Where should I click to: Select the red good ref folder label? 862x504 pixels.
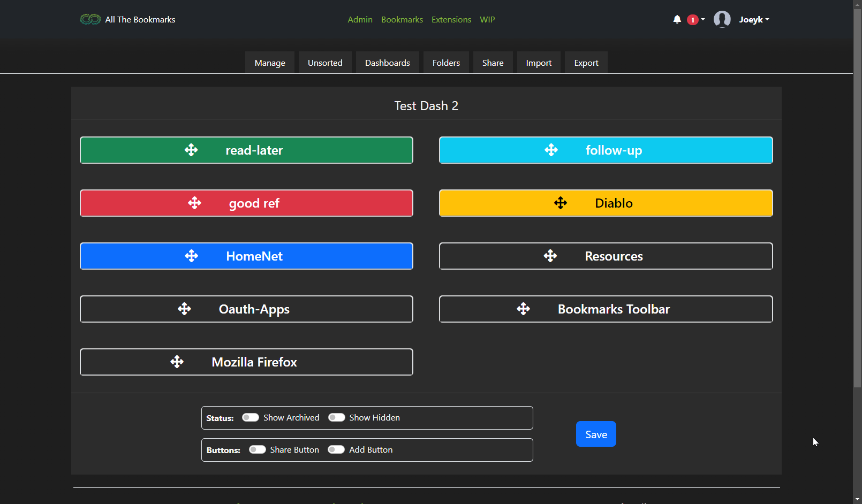click(x=254, y=203)
